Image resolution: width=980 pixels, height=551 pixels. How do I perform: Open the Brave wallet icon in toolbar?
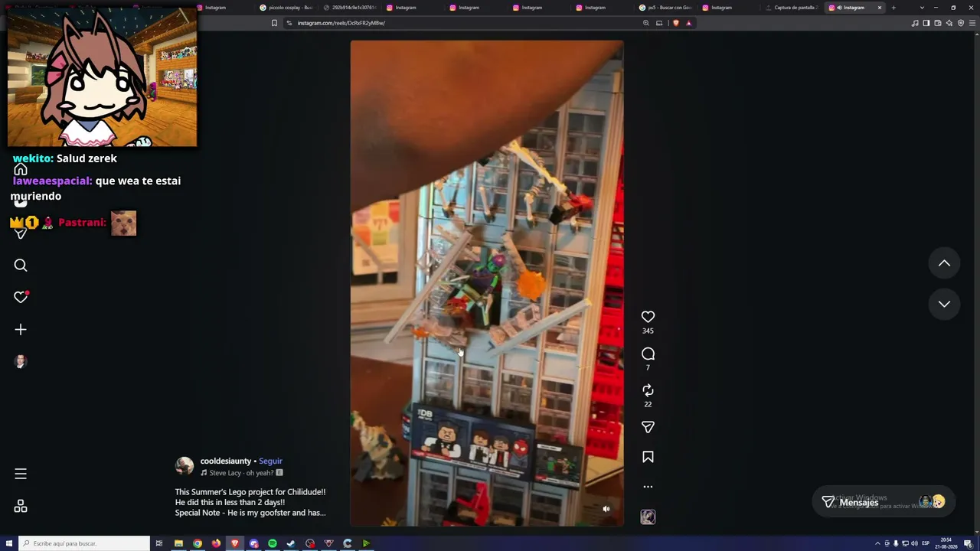coord(938,23)
